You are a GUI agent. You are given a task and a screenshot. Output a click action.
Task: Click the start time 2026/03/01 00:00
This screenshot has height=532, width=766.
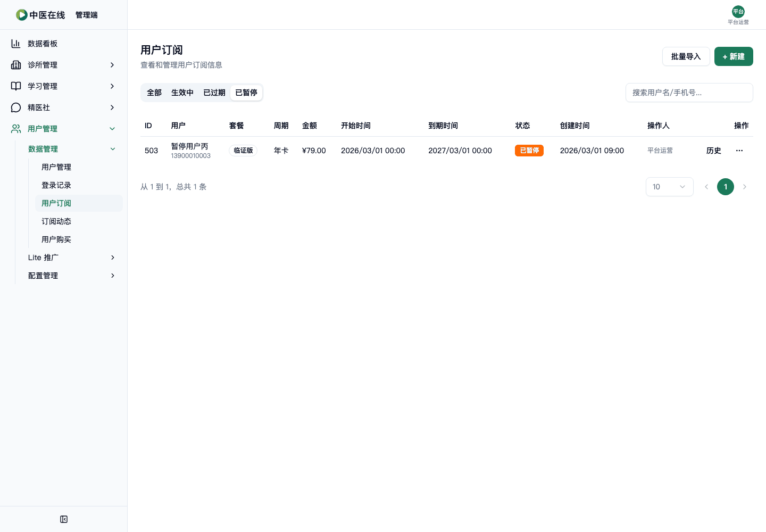pos(373,151)
